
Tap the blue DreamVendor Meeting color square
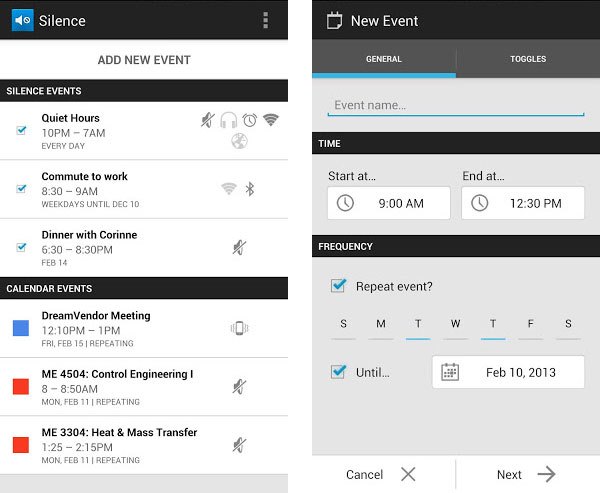click(x=21, y=328)
